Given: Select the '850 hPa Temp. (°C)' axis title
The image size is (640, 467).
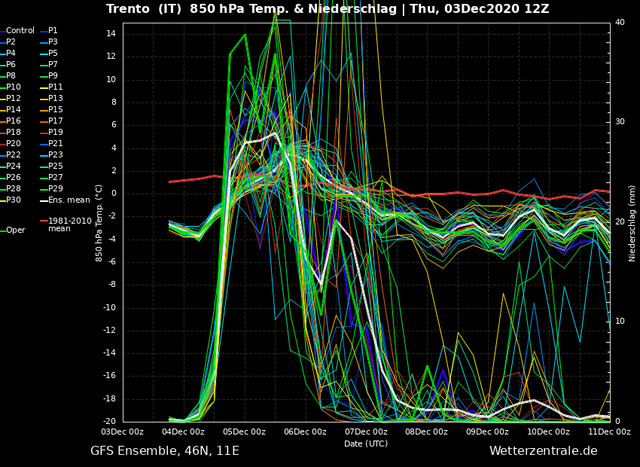Looking at the screenshot, I should point(99,223).
